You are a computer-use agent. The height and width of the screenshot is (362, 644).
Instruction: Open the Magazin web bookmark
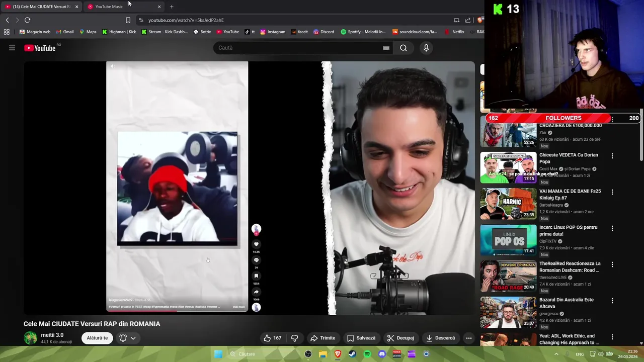[x=35, y=32]
